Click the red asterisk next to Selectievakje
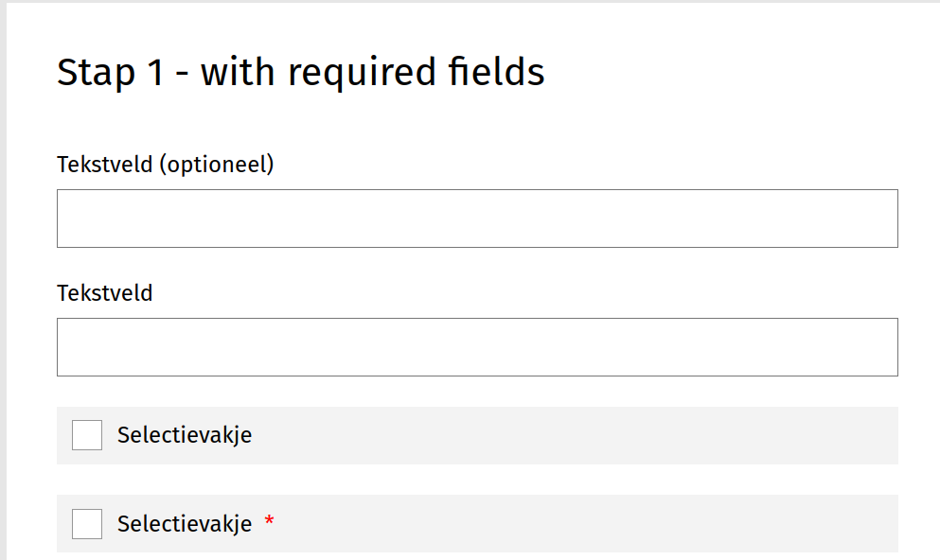 (x=269, y=523)
